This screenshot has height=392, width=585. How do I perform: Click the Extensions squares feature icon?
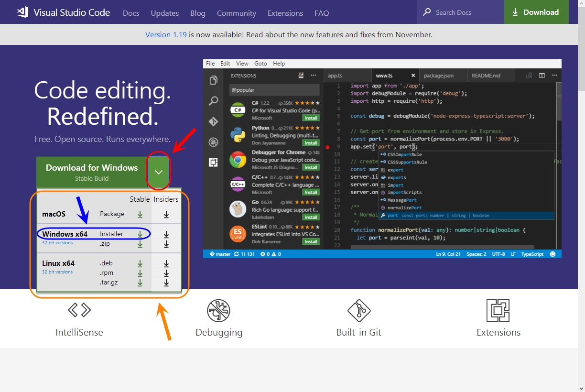[498, 311]
